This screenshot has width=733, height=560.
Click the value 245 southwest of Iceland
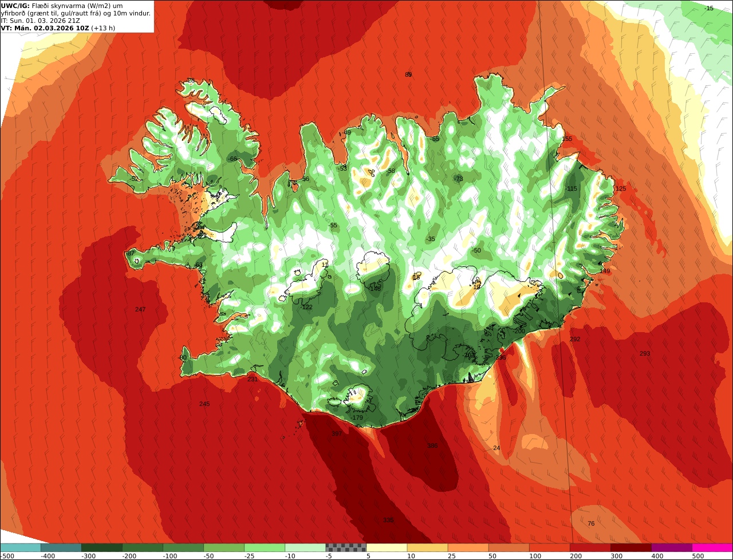tap(204, 404)
